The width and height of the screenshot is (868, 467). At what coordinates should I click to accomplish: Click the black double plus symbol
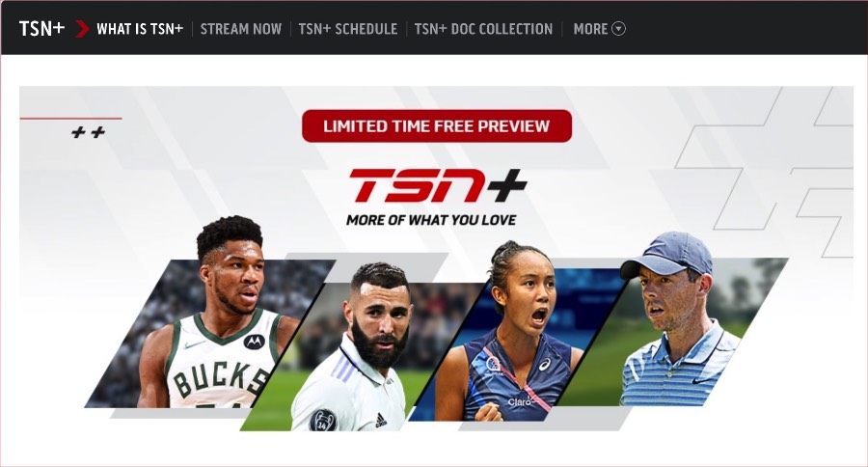(89, 132)
